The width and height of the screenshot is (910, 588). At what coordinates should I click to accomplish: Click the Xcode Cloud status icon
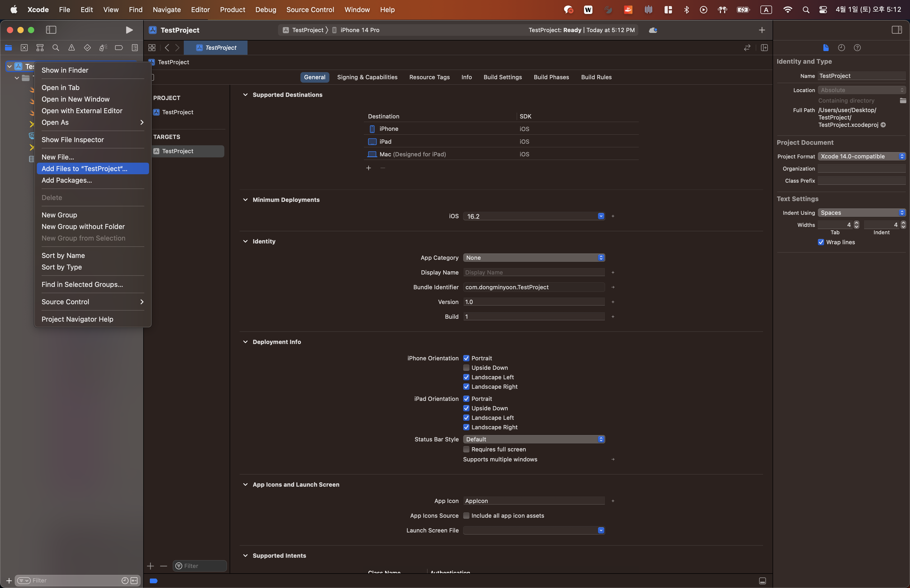click(x=653, y=30)
